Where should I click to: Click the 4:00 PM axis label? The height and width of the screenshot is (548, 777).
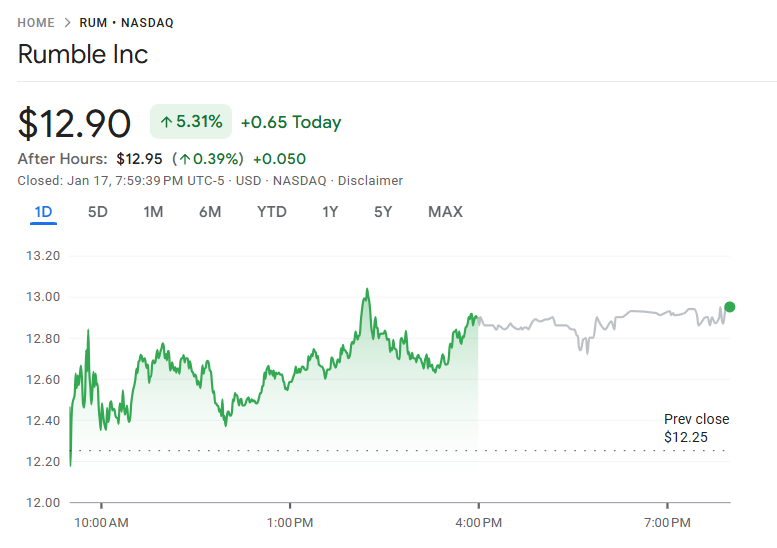pyautogui.click(x=478, y=523)
